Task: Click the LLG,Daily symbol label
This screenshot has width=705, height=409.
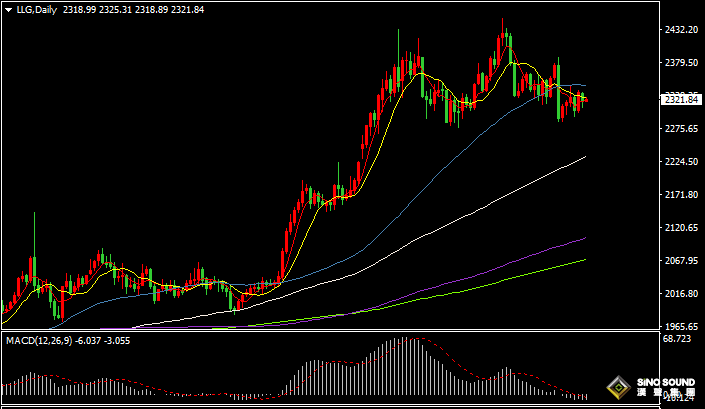Action: (36, 9)
